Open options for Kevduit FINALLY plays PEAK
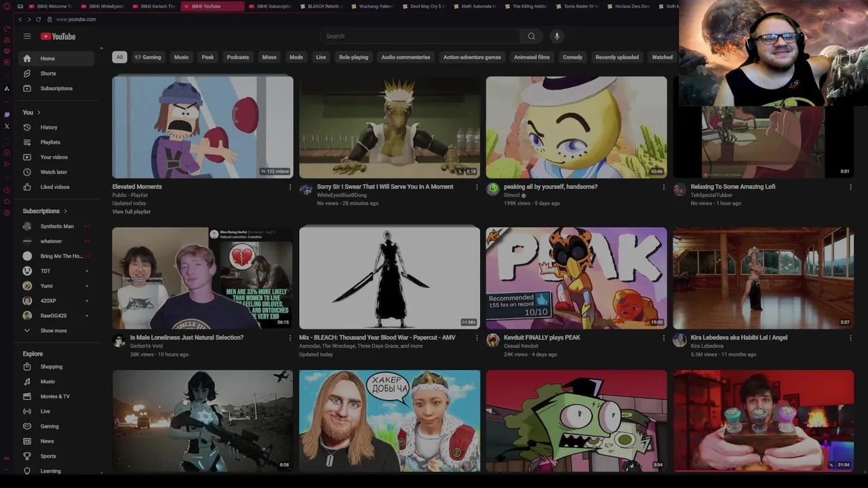The width and height of the screenshot is (868, 488). (x=664, y=338)
